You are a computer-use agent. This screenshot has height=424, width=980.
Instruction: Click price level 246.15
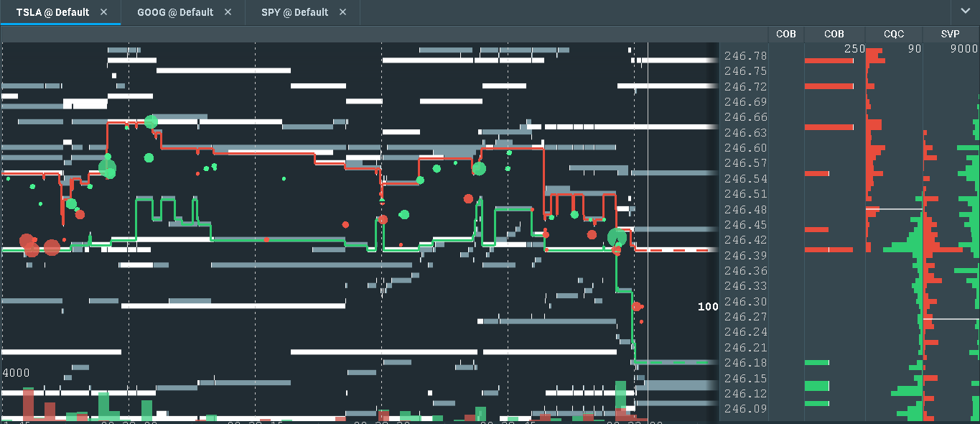click(x=745, y=379)
